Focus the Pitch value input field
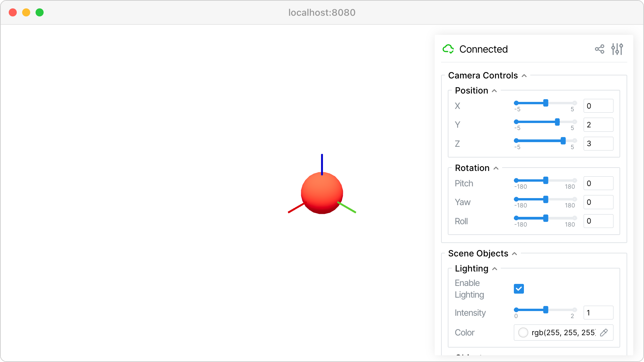Viewport: 644px width, 362px height. (598, 183)
